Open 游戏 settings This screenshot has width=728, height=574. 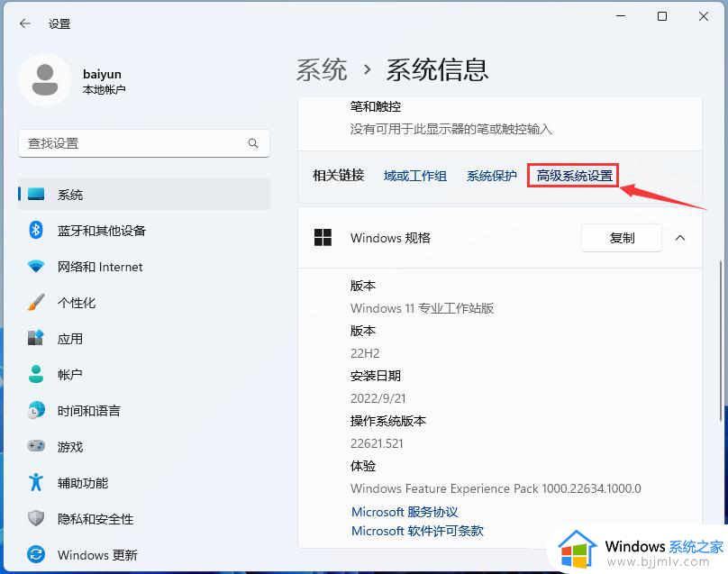click(x=144, y=446)
